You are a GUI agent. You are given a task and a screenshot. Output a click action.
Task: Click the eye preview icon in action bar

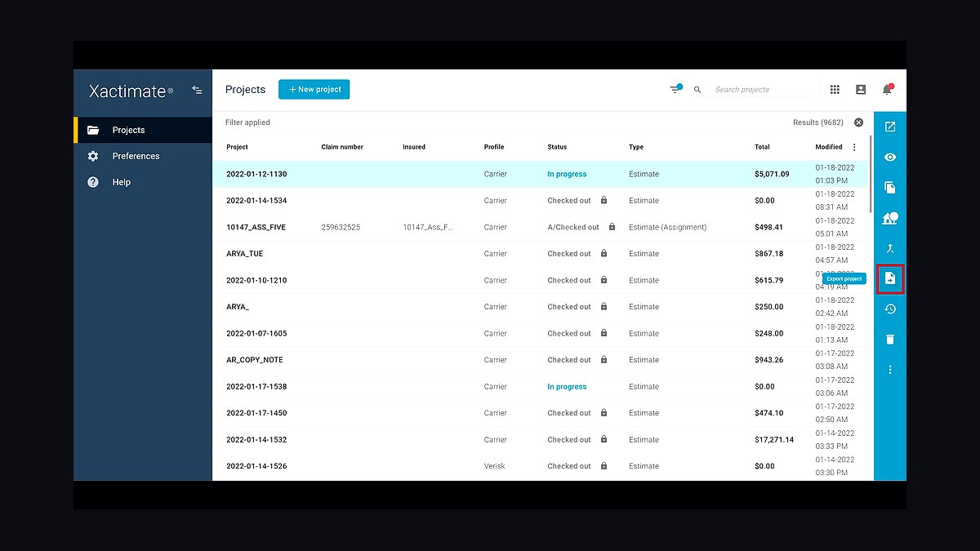[890, 158]
